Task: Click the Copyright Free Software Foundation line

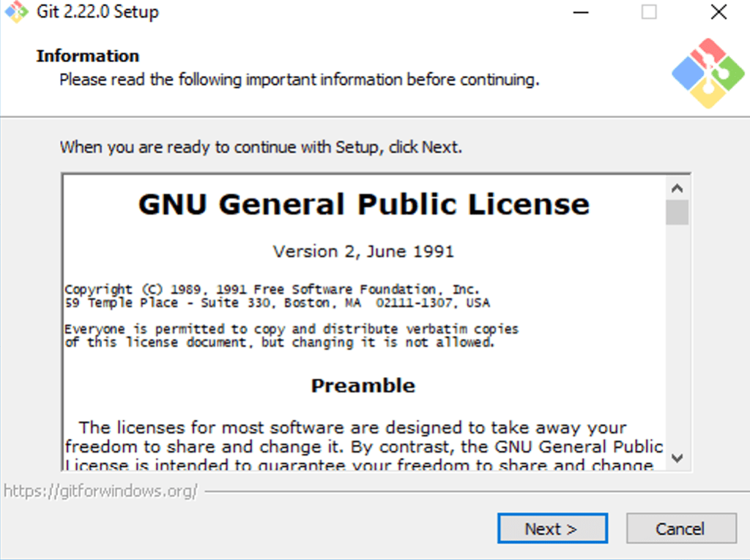Action: click(272, 289)
